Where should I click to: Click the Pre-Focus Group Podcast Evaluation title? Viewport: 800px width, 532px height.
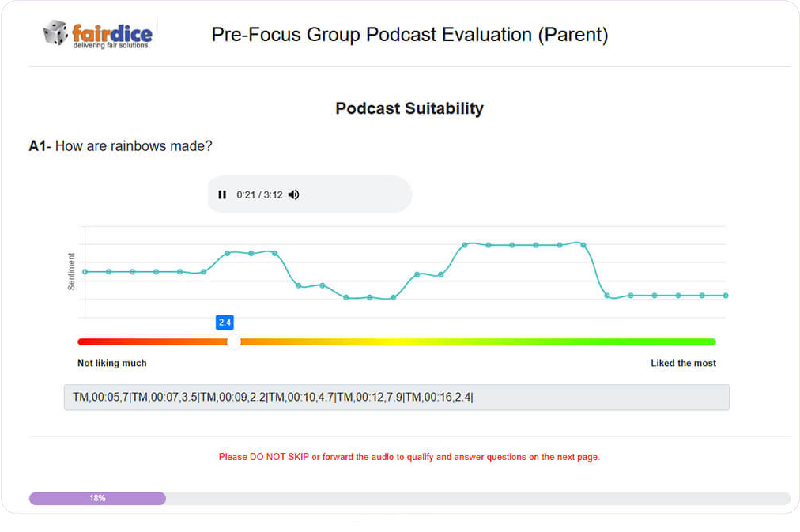coord(409,35)
